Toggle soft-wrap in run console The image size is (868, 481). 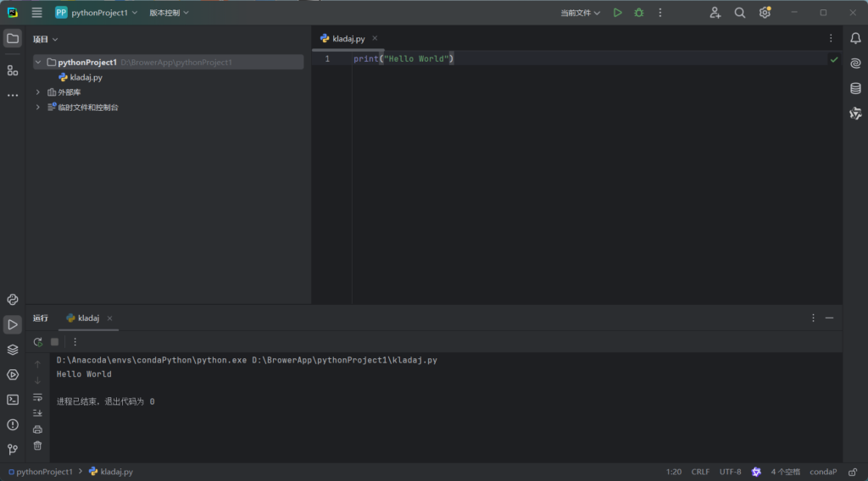coord(37,397)
